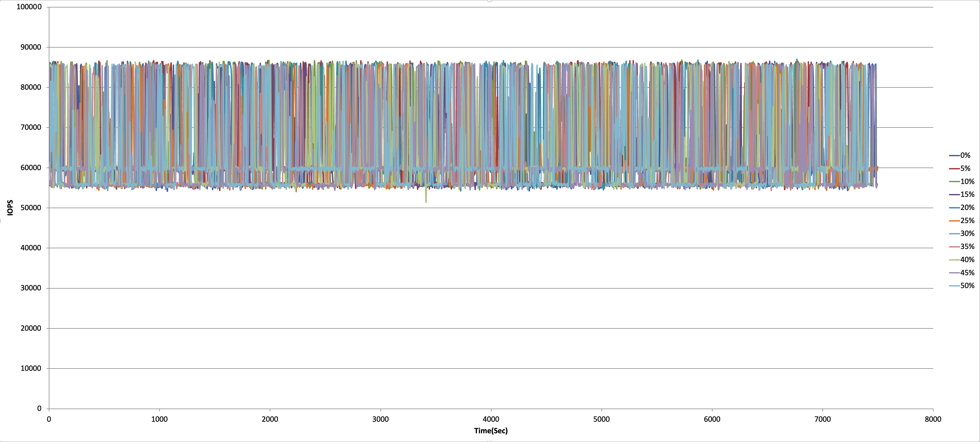The height and width of the screenshot is (442, 980).
Task: Select the 40% legend entry
Action: [x=962, y=260]
